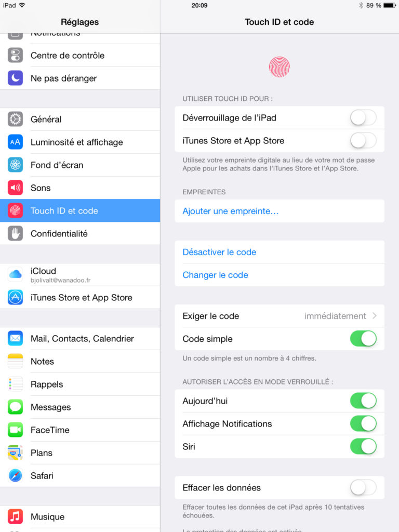This screenshot has height=532, width=399.
Task: Tap the FaceTime camera icon
Action: 15,430
